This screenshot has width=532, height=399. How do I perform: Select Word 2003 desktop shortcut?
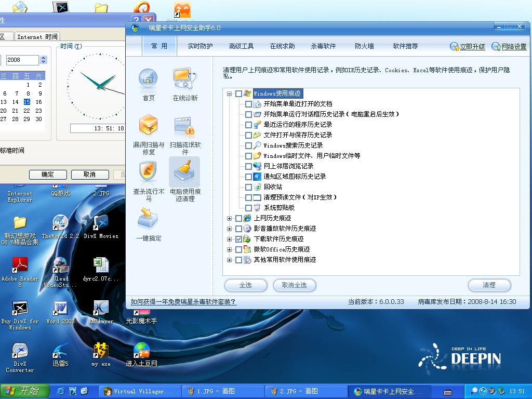[x=60, y=312]
